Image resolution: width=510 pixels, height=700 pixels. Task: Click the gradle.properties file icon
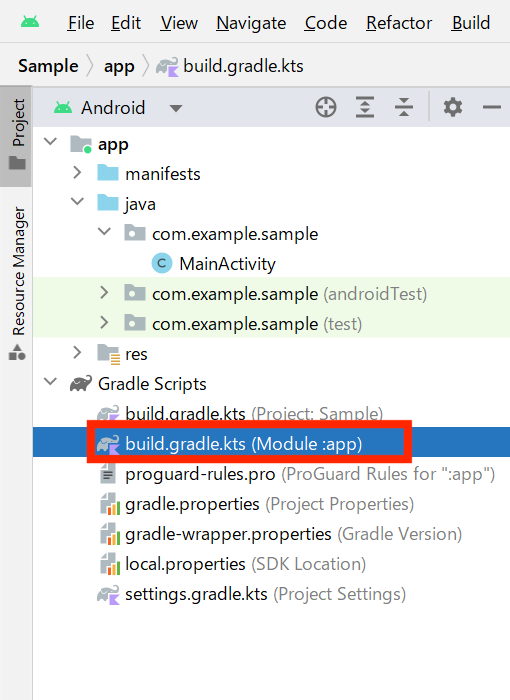point(110,504)
